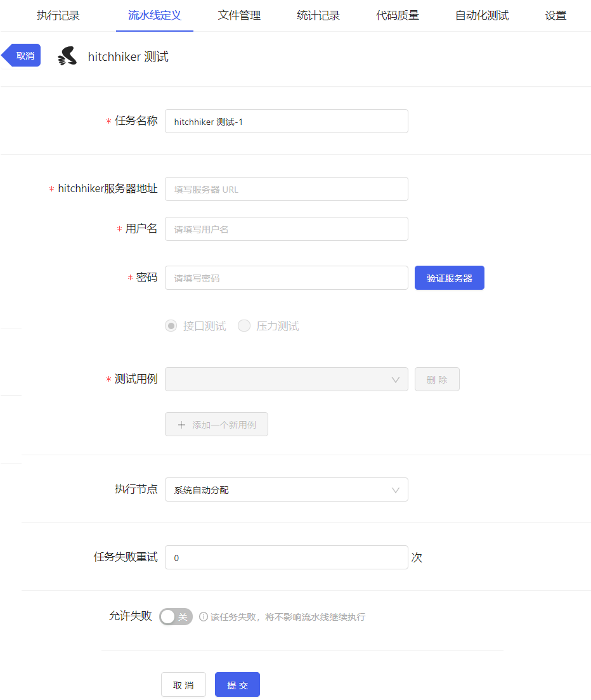591x700 pixels.
Task: Go to the 文件管理 tab
Action: pyautogui.click(x=239, y=16)
